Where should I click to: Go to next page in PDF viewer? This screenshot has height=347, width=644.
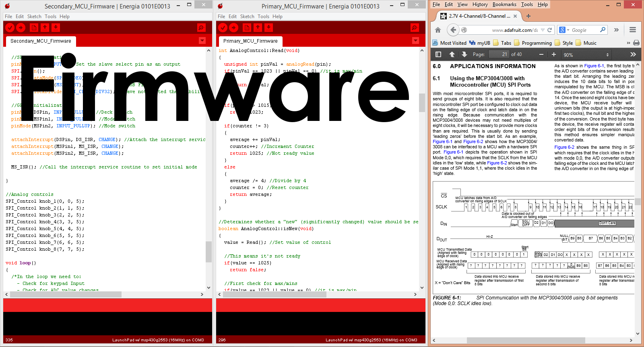pyautogui.click(x=464, y=54)
